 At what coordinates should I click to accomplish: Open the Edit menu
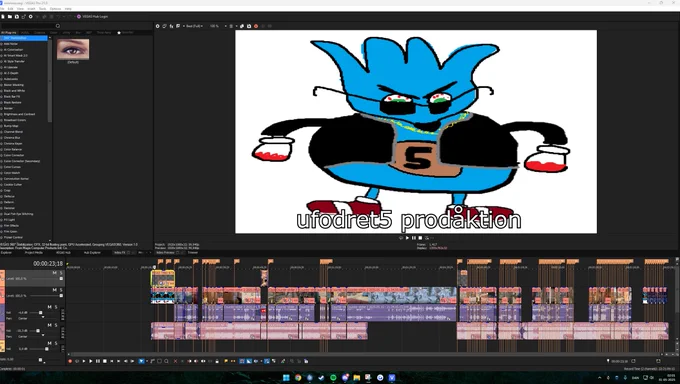[x=10, y=9]
